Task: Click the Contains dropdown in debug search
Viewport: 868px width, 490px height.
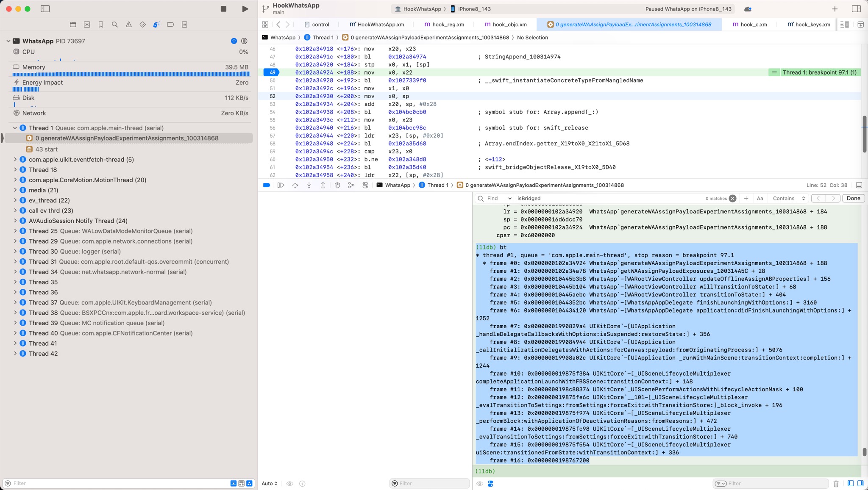Action: [786, 198]
